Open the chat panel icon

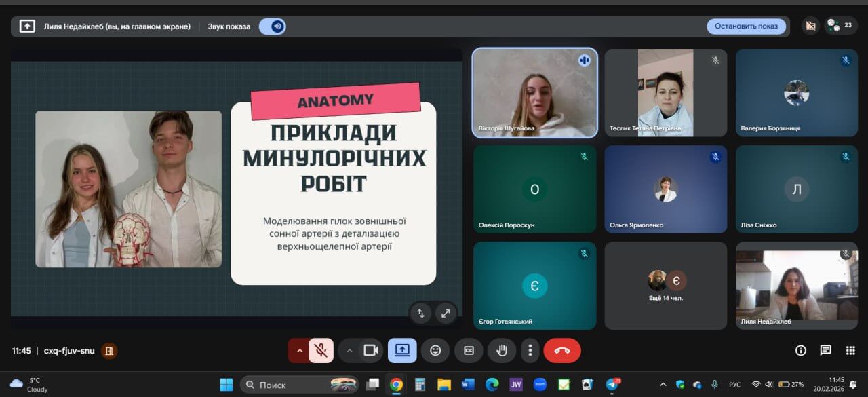pyautogui.click(x=825, y=350)
